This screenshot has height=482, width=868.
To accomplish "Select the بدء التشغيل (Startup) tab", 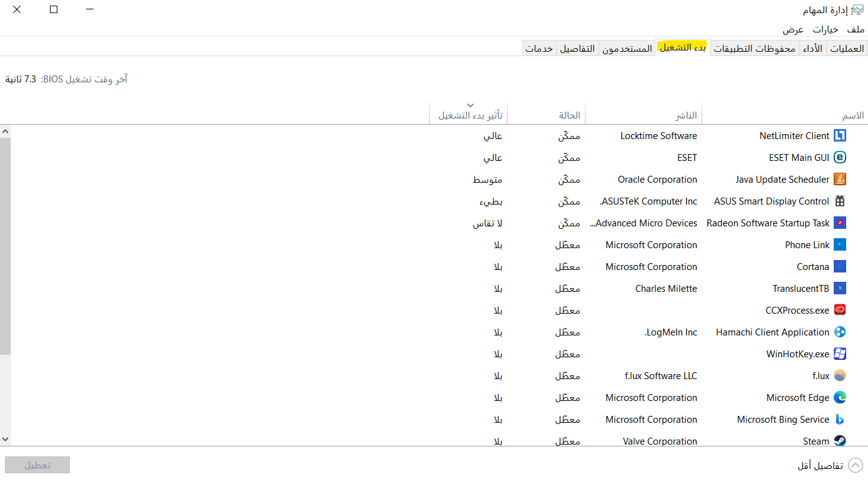I will (x=683, y=47).
